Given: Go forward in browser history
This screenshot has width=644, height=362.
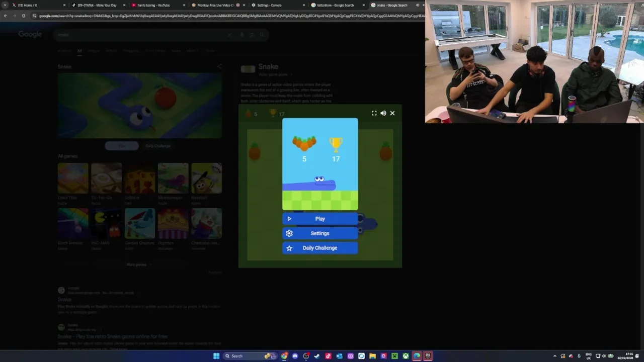Looking at the screenshot, I should (x=14, y=16).
